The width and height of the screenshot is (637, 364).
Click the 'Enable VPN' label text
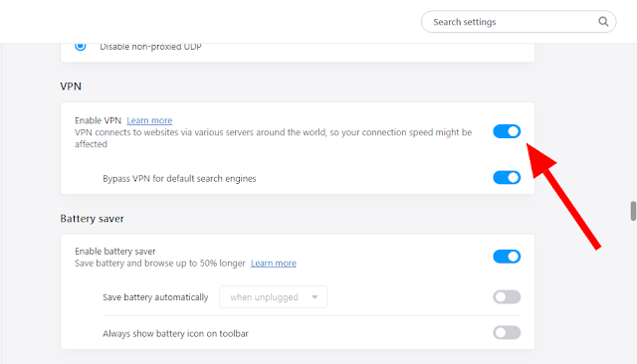[x=98, y=120]
